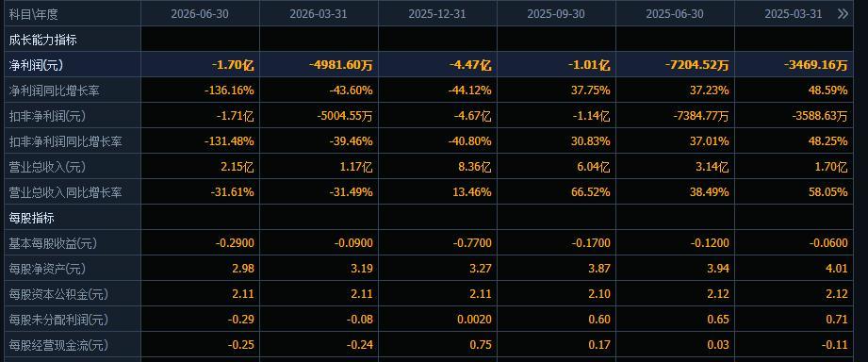Viewport: 868px width, 362px height.
Task: Select the 每股净资产(元) row label
Action: 48,269
